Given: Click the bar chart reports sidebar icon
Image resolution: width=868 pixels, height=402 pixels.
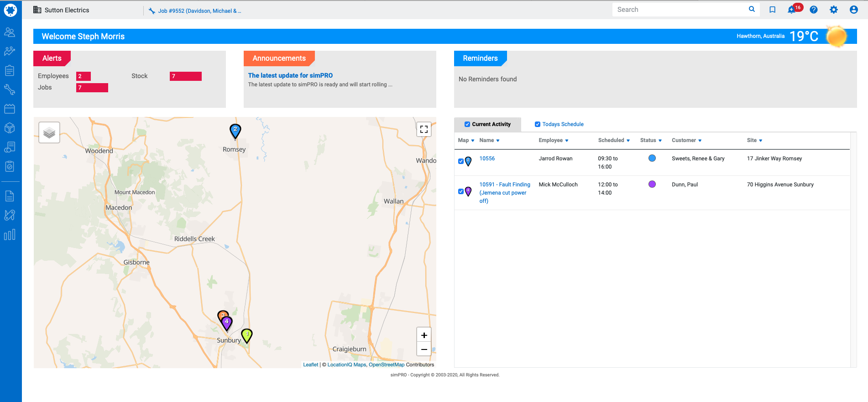Looking at the screenshot, I should tap(10, 234).
